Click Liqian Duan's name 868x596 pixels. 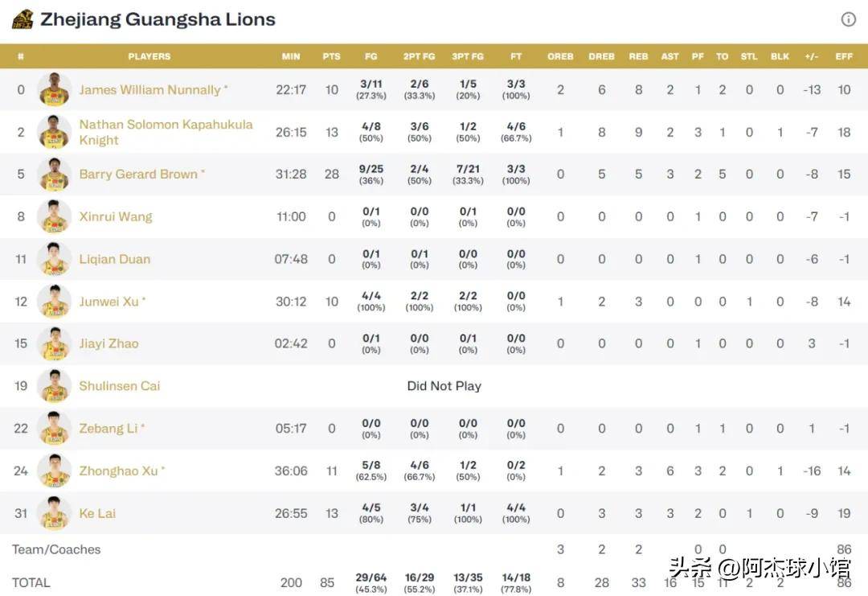[114, 259]
